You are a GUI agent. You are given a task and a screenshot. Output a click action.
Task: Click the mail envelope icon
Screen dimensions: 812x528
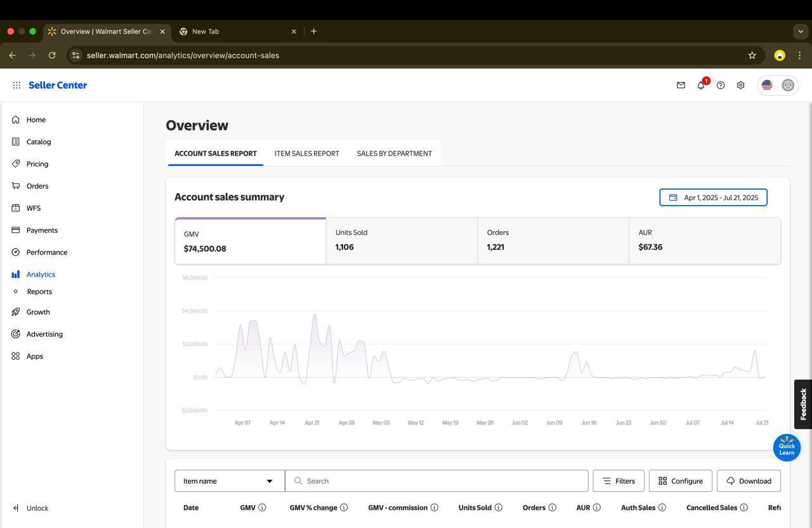[x=681, y=85]
